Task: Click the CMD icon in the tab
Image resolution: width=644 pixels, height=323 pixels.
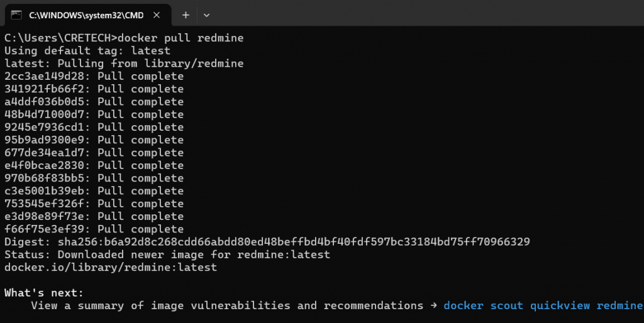Action: (16, 14)
